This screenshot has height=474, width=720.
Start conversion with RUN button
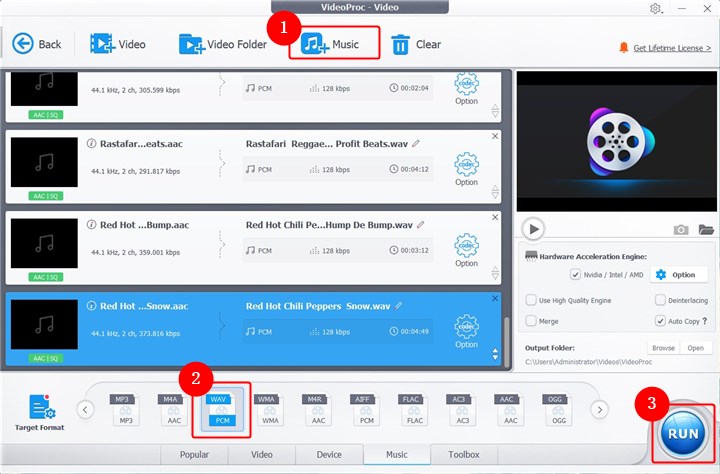click(x=683, y=433)
